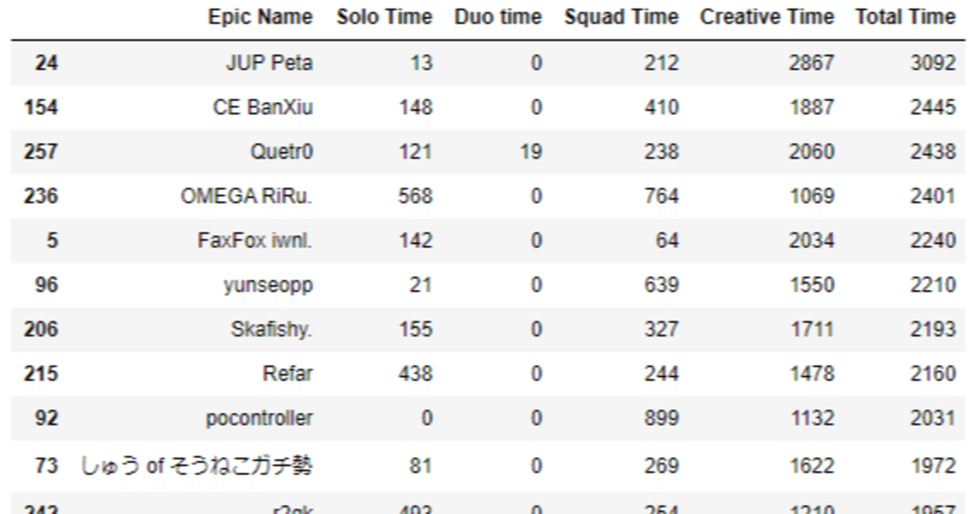Viewport: 980px width, 514px height.
Task: Select row index 215
Action: pos(41,373)
